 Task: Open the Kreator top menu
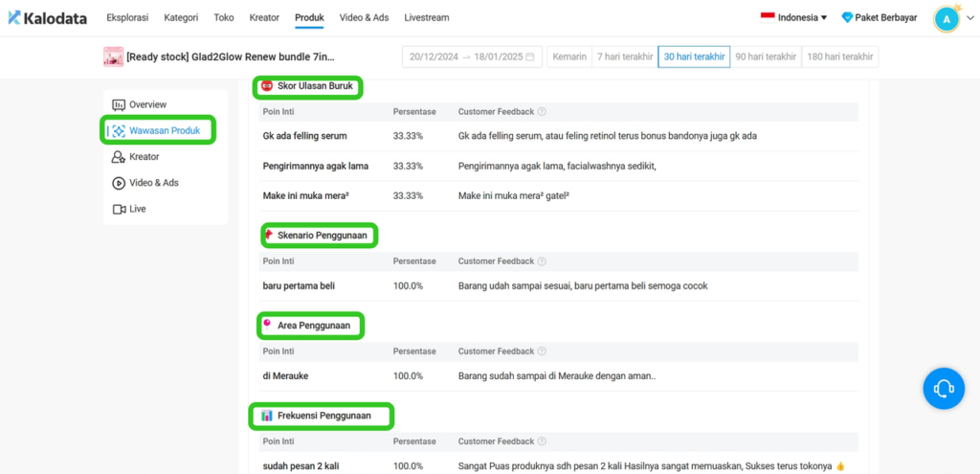pos(264,17)
